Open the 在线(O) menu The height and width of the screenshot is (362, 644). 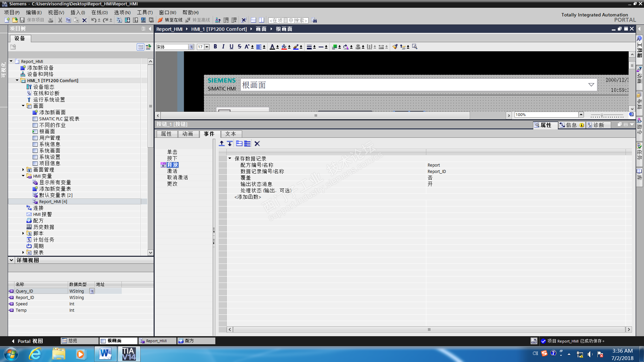tap(99, 12)
